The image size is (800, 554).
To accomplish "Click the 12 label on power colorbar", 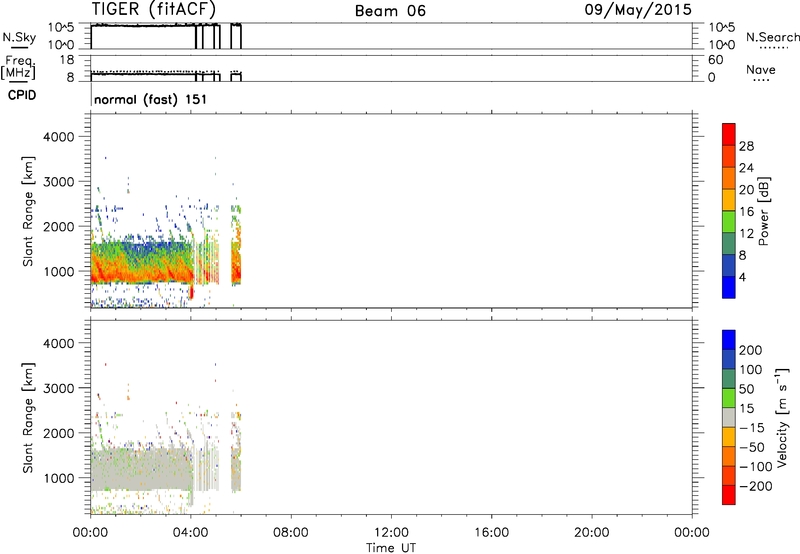I will pos(746,234).
